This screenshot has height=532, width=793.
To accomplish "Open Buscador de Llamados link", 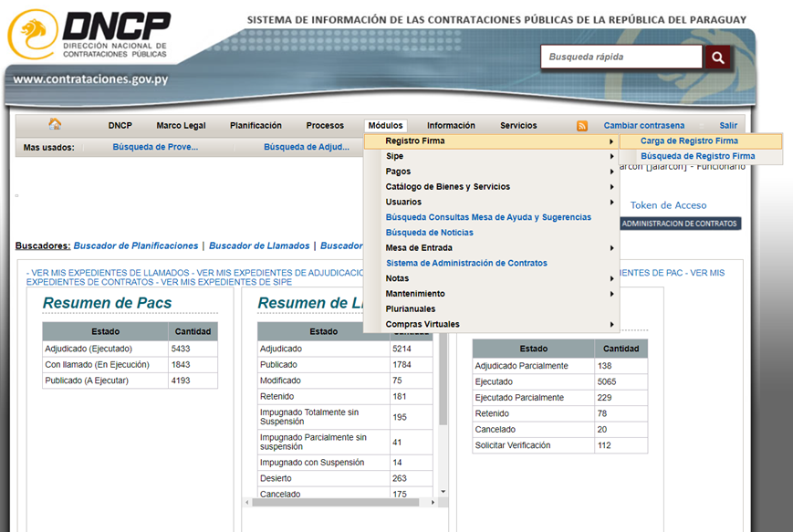I will click(x=259, y=245).
